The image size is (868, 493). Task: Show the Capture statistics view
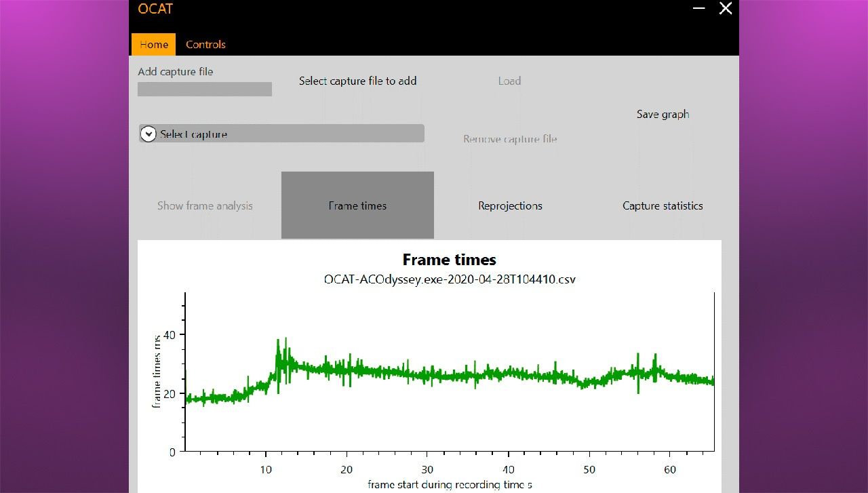(663, 205)
